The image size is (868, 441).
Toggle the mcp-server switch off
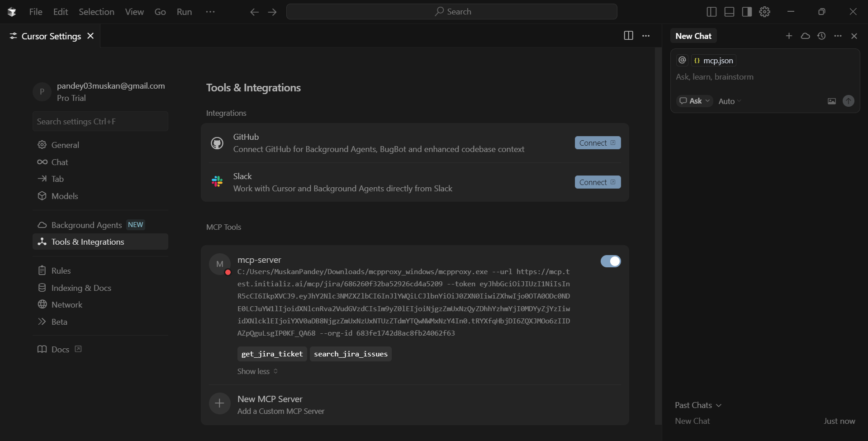(611, 261)
